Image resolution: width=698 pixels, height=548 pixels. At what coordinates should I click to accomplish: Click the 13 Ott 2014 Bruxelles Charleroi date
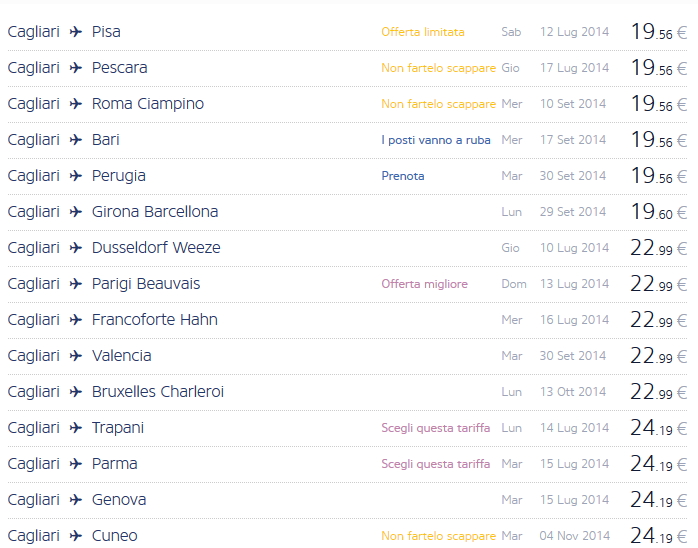tap(573, 392)
